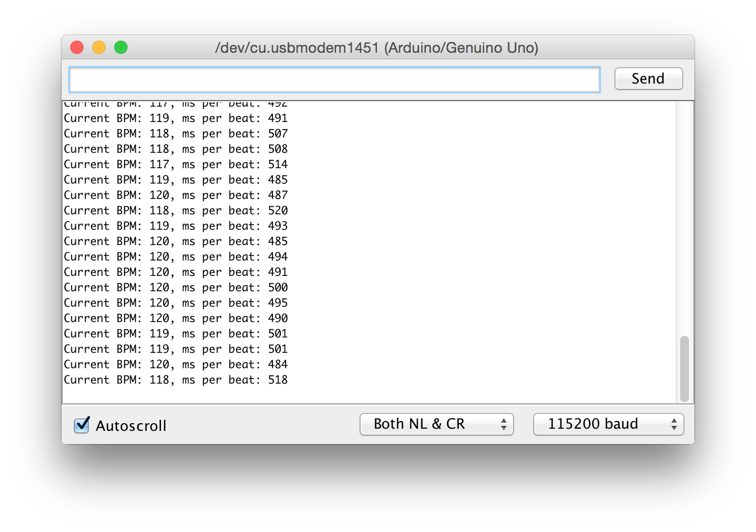This screenshot has height=532, width=756.
Task: Toggle the Autoscroll checkbox
Action: pos(81,425)
